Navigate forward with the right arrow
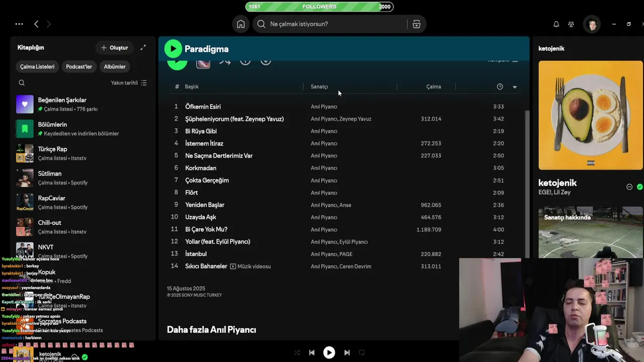Viewport: 644px width, 362px height. coord(48,24)
